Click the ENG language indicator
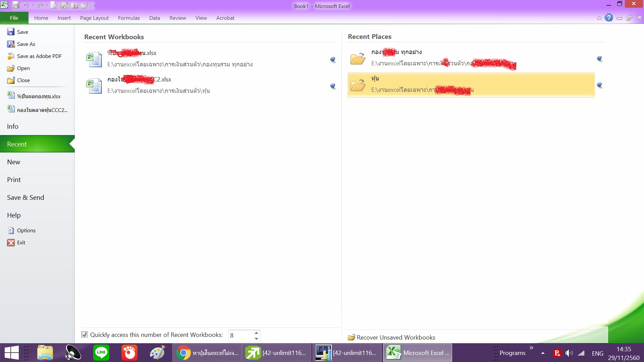Screen dimensions: 644x362 (597, 353)
